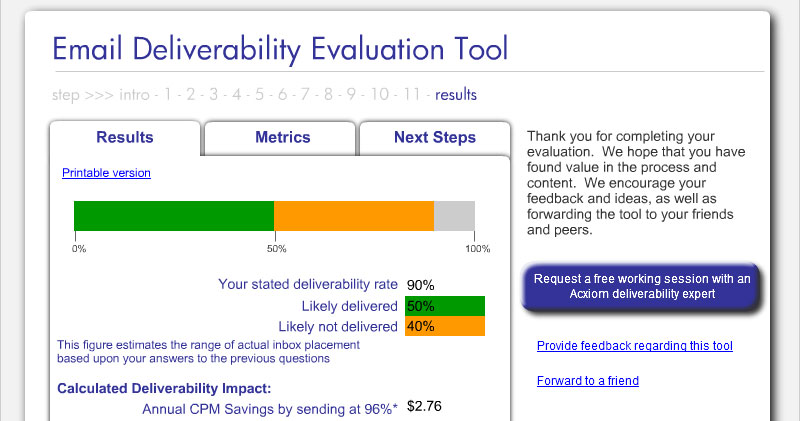Open the Next Steps tab
The image size is (800, 421).
(435, 138)
